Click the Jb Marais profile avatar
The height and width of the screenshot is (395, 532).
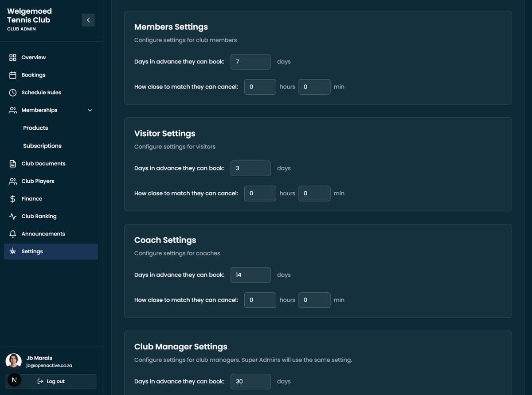pos(14,361)
